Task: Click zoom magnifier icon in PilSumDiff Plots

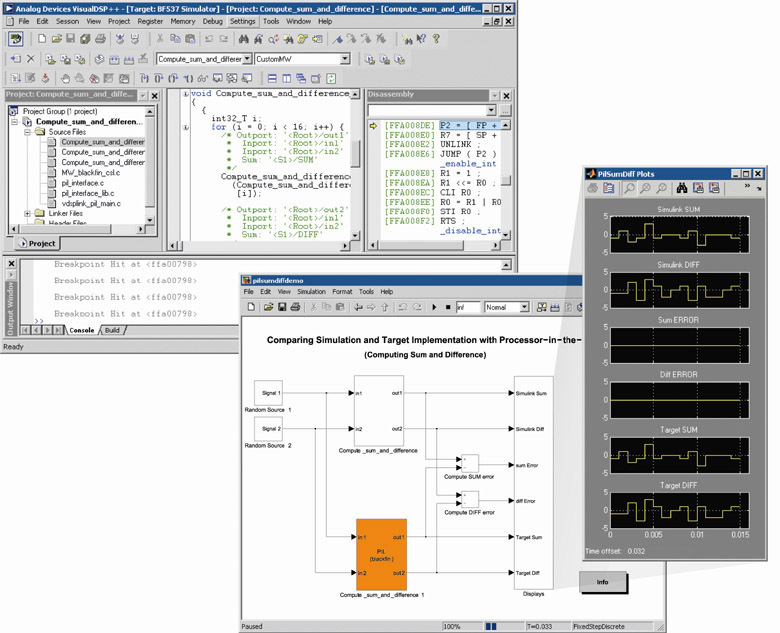Action: (x=629, y=188)
